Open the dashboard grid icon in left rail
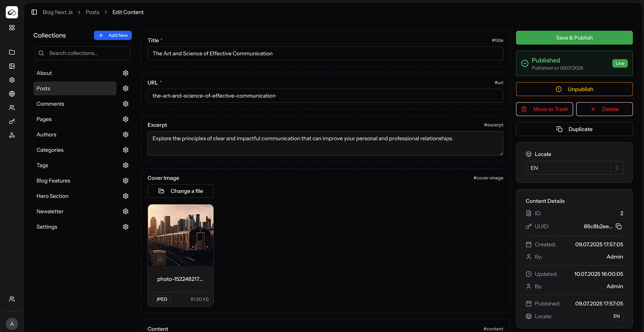The width and height of the screenshot is (644, 332). pyautogui.click(x=12, y=28)
